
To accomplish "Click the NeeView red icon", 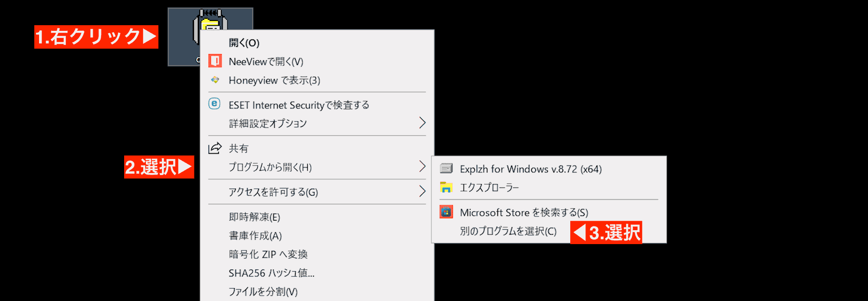I will (215, 61).
